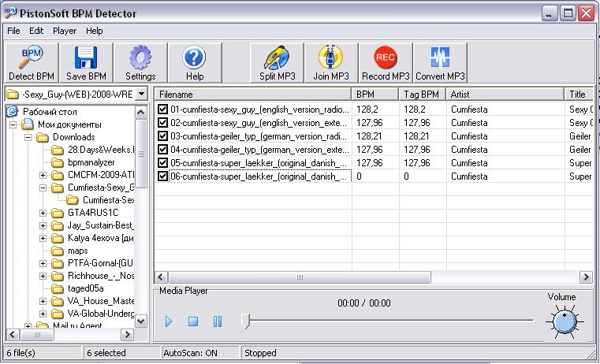This screenshot has width=600, height=364.
Task: Open Settings via the gear icon
Action: [140, 58]
